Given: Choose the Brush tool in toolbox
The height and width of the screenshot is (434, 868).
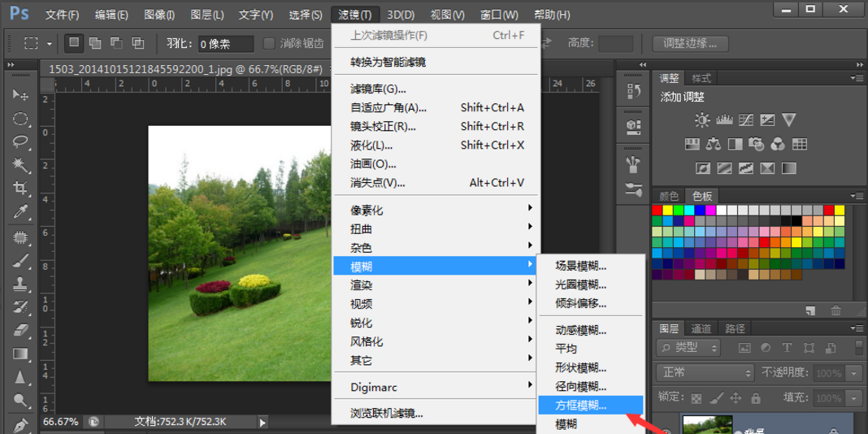Looking at the screenshot, I should tap(20, 261).
